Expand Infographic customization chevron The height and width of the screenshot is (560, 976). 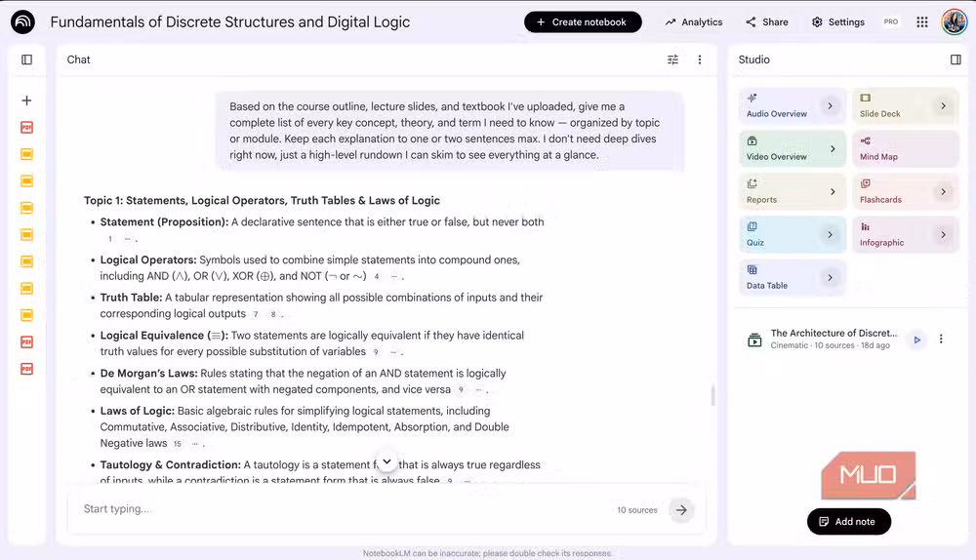943,234
